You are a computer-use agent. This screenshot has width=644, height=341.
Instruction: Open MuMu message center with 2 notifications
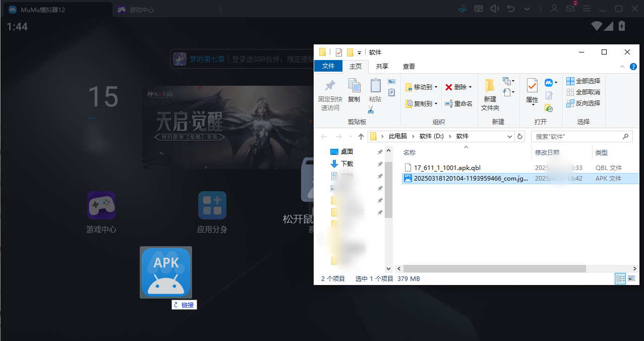tap(570, 9)
